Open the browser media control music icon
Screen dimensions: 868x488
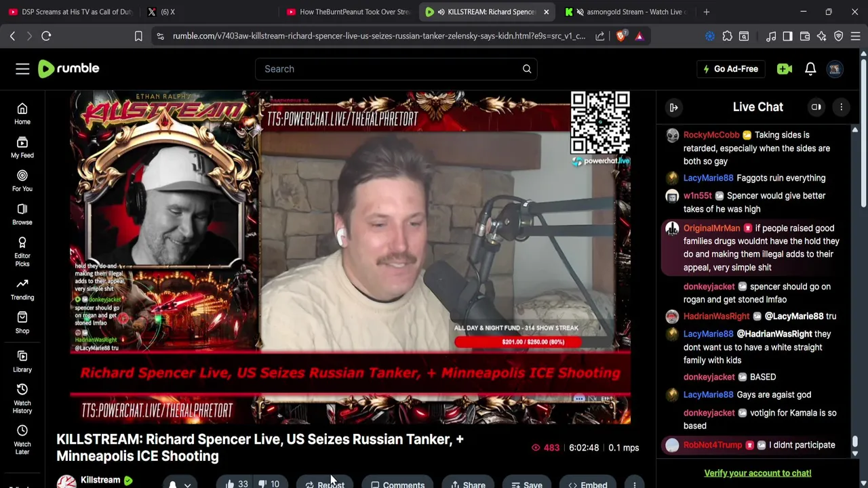pos(771,36)
